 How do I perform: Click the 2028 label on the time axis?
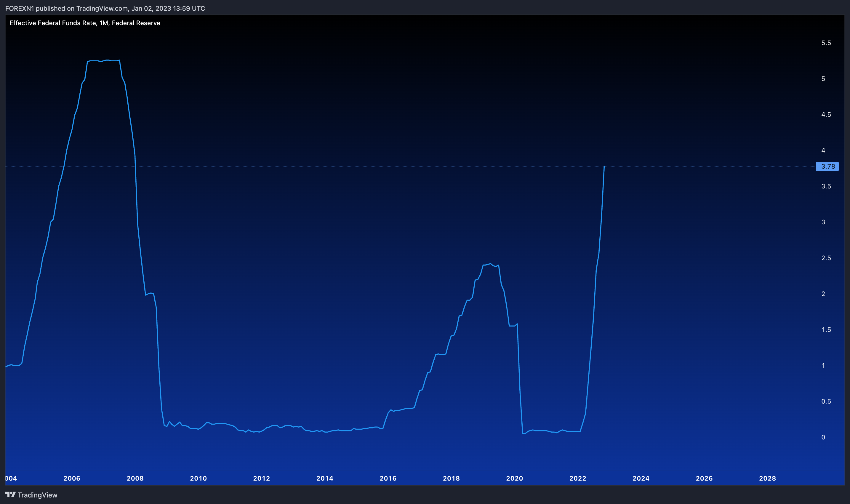click(767, 478)
